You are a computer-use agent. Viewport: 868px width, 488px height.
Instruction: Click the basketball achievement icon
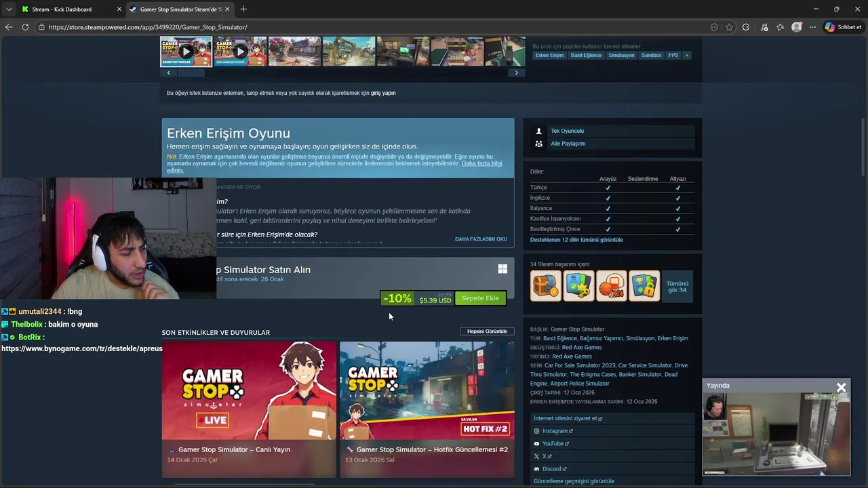pos(611,286)
